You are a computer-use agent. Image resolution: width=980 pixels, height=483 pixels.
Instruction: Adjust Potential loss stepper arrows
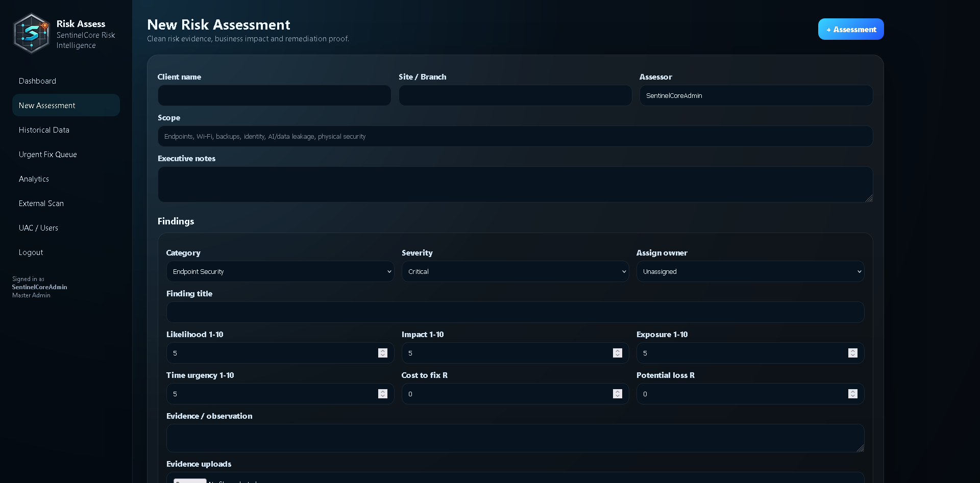tap(853, 394)
